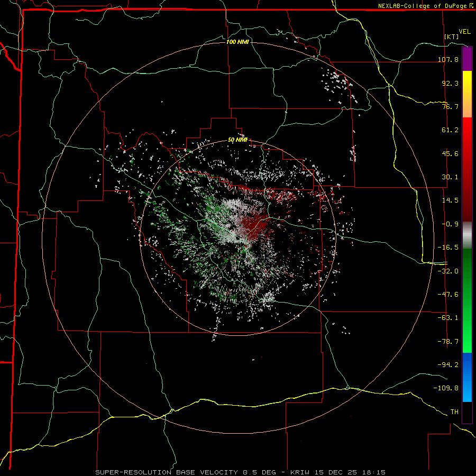The height and width of the screenshot is (476, 476).
Task: Click the -47.6 value on velocity scale
Action: point(448,295)
